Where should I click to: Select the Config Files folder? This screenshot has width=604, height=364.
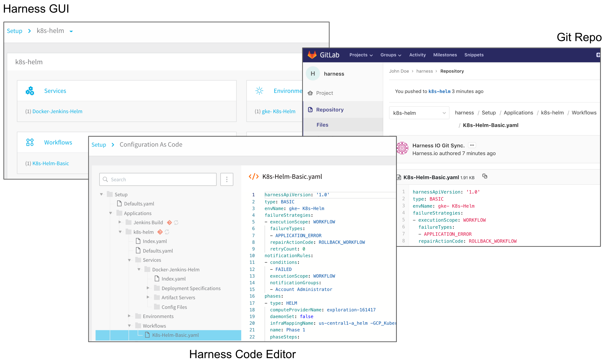tap(174, 307)
